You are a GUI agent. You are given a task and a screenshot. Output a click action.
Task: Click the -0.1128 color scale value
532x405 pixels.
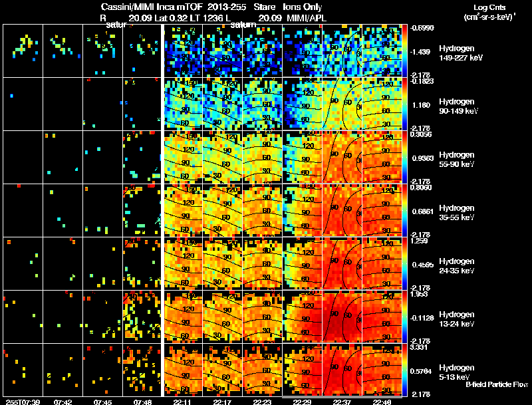point(422,318)
